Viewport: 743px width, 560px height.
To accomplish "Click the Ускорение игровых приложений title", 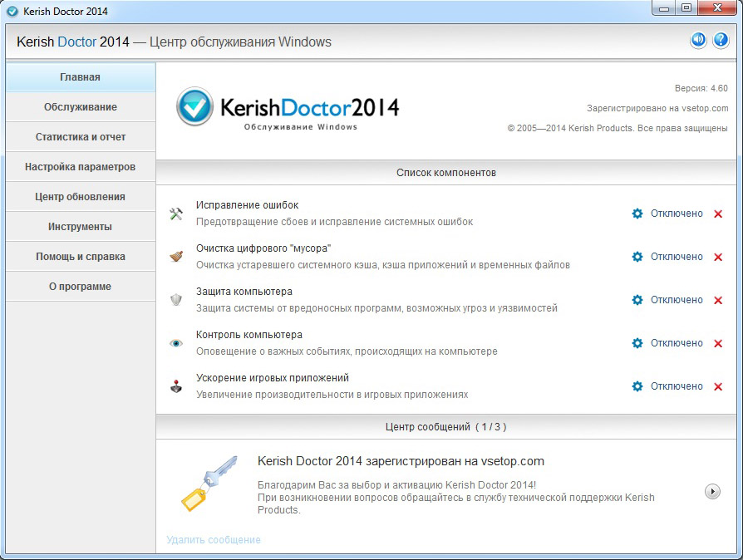I will click(x=273, y=377).
